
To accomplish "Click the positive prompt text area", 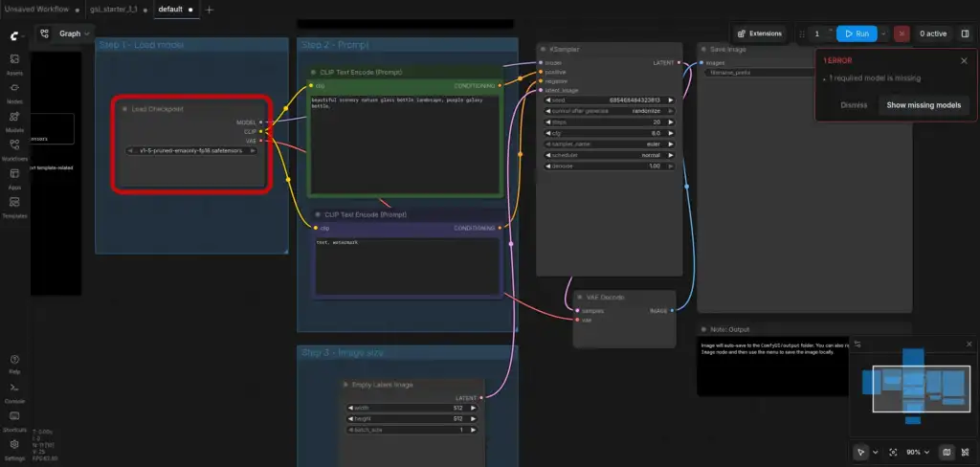I will [x=405, y=145].
